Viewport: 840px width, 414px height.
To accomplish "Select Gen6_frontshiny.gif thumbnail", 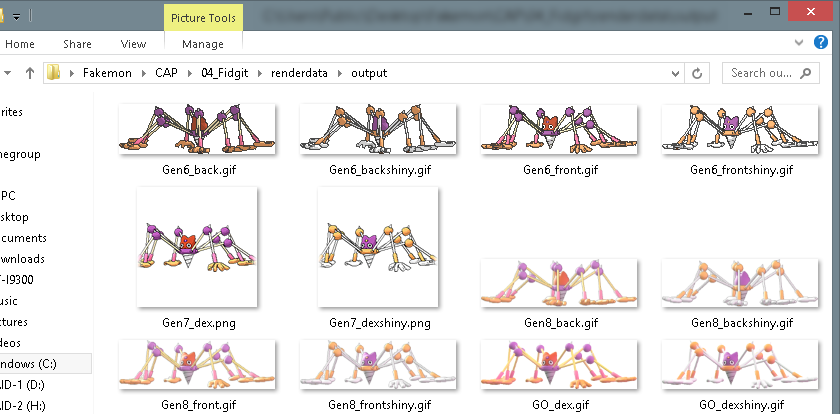I will (740, 129).
